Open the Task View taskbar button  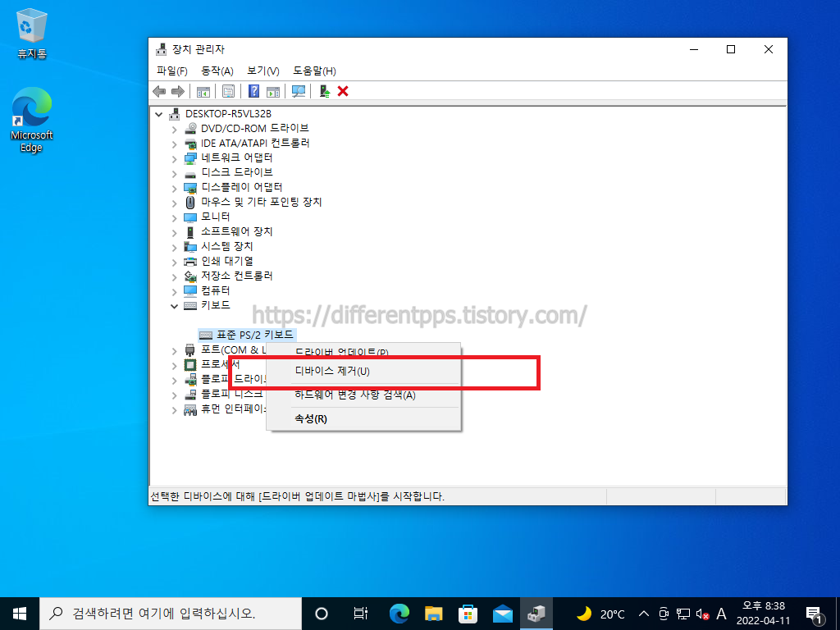pyautogui.click(x=361, y=614)
